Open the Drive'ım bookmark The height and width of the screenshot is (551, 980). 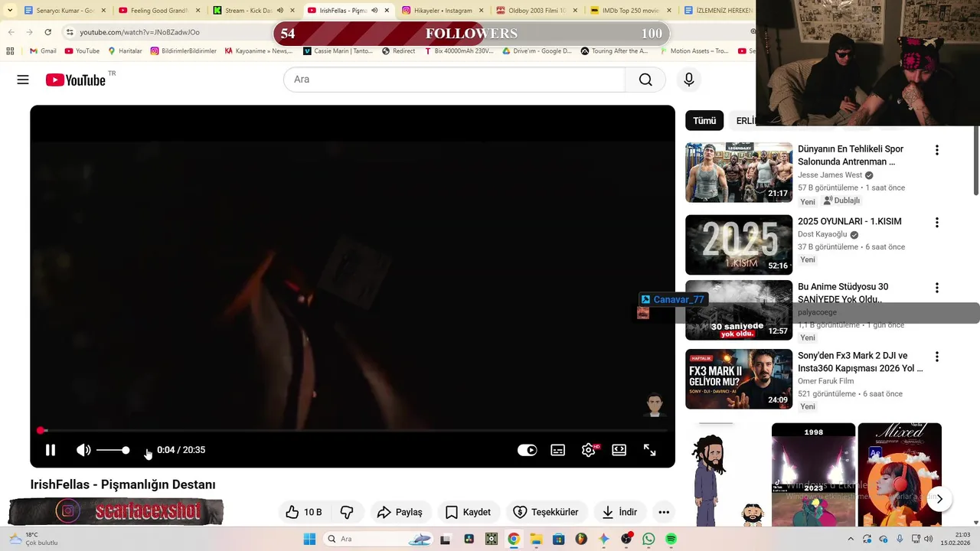tap(537, 51)
